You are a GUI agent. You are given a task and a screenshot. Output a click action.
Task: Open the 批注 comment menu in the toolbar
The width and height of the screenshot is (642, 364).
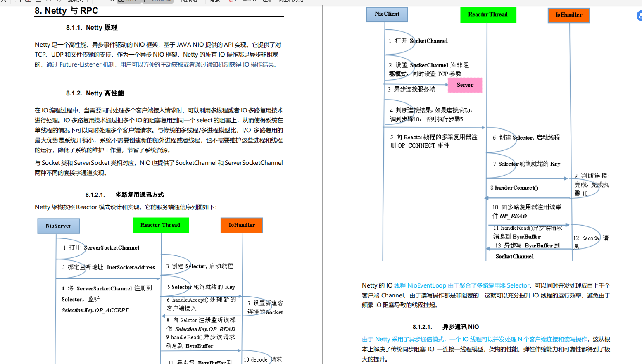(267, 2)
